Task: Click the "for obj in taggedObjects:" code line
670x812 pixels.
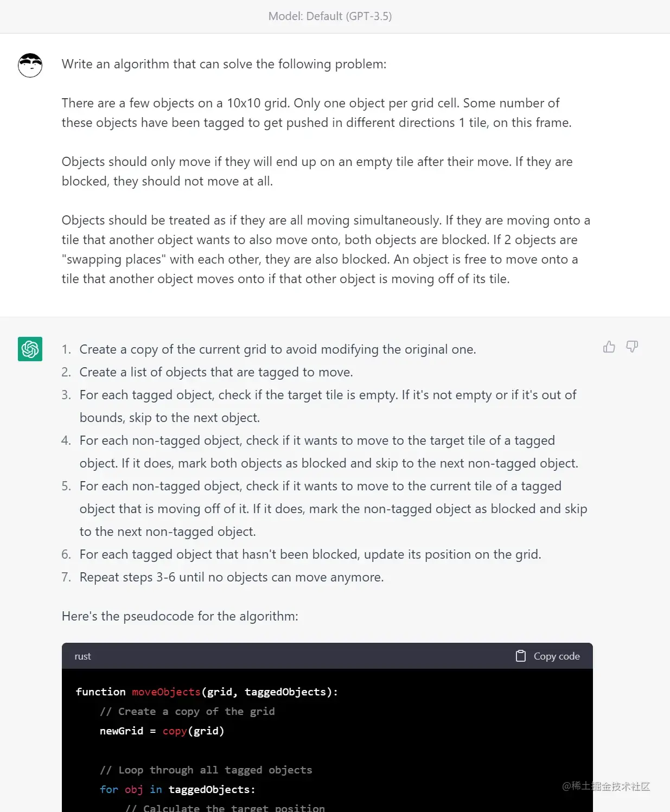Action: click(177, 790)
